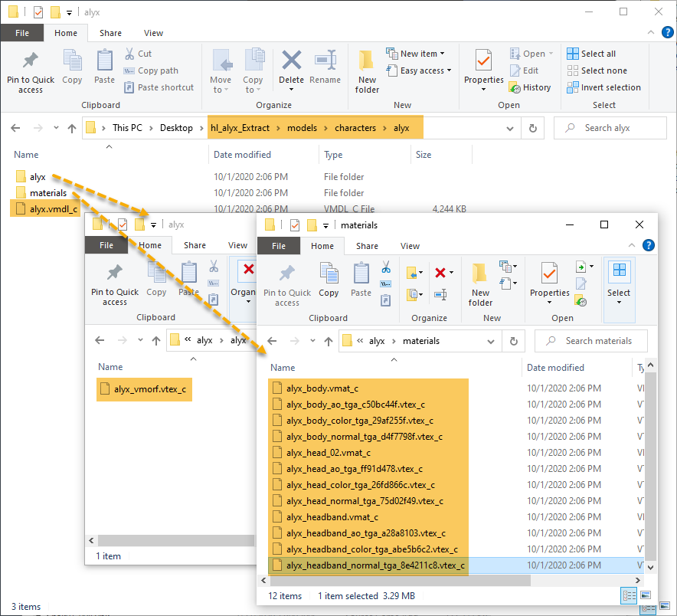Image resolution: width=677 pixels, height=616 pixels.
Task: Click Refresh icon in materials window address bar
Action: 513,341
